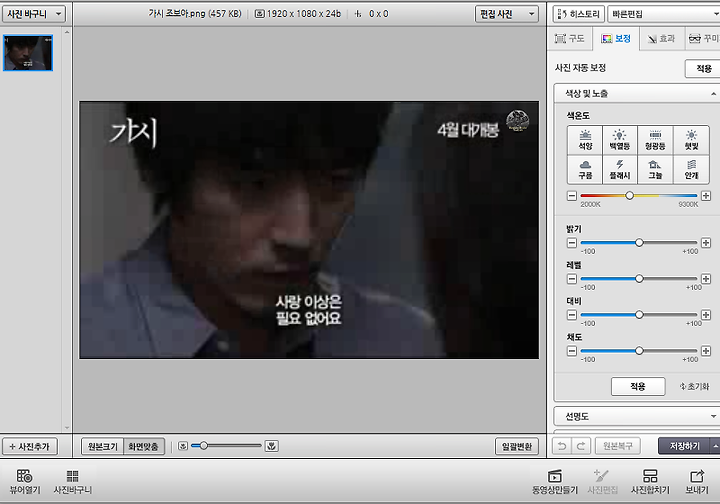Collapse the 색상 및 노출 section
The height and width of the screenshot is (504, 720).
click(637, 94)
